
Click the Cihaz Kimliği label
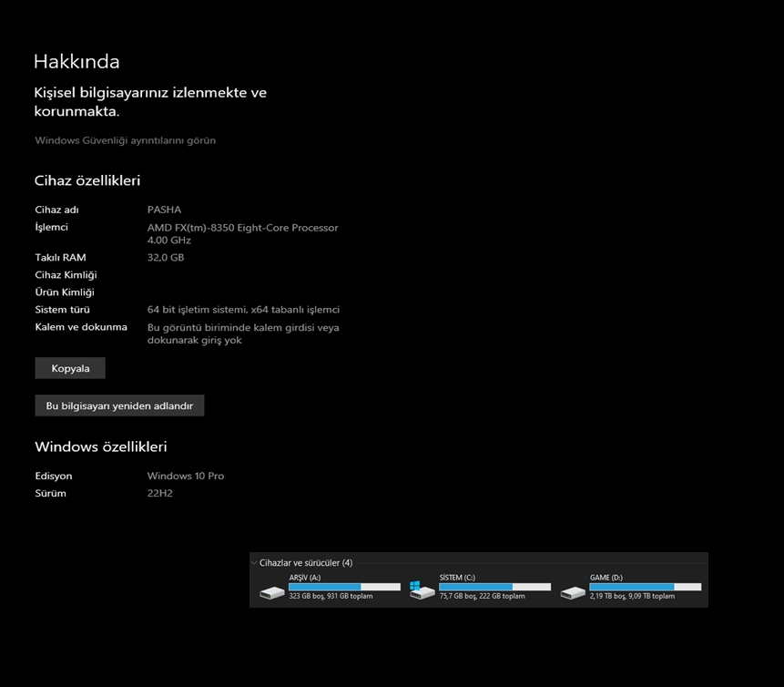click(66, 274)
